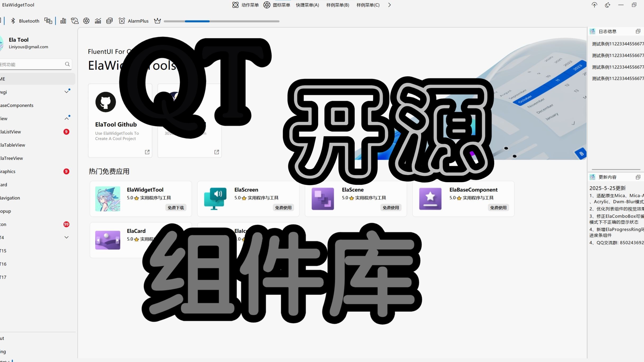
Task: Click 免费下载 on the ElaWidgetTool card
Action: point(176,208)
